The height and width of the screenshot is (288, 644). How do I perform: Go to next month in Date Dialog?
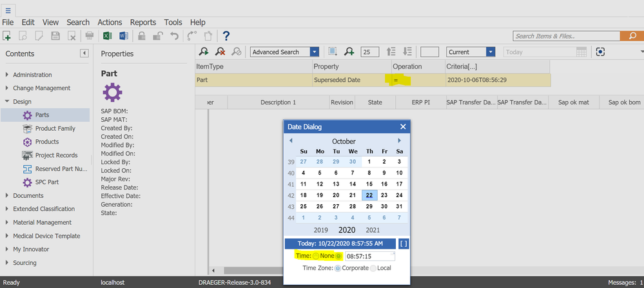(x=400, y=140)
